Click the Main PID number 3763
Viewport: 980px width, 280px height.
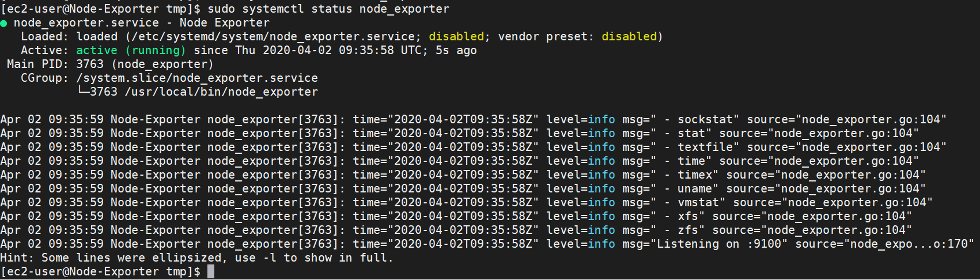(x=90, y=65)
